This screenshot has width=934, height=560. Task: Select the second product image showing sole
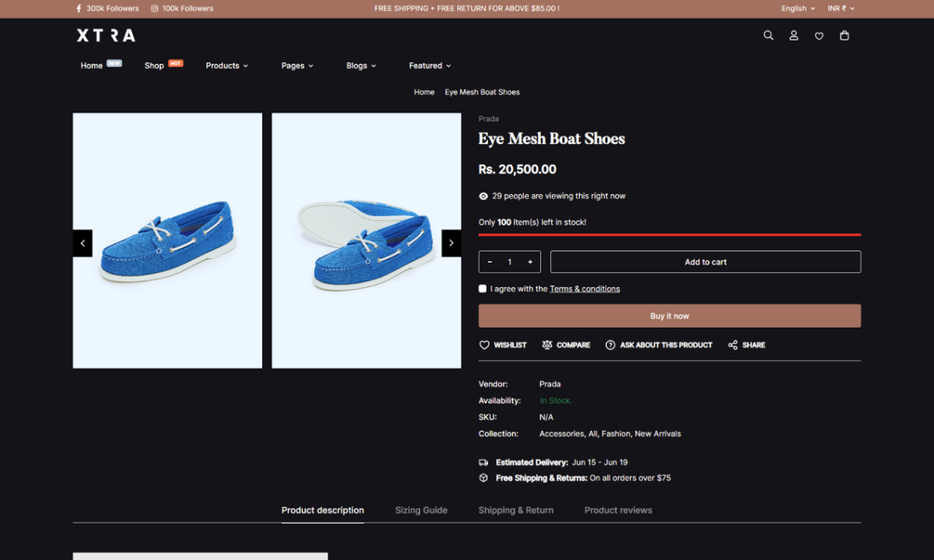click(x=366, y=241)
